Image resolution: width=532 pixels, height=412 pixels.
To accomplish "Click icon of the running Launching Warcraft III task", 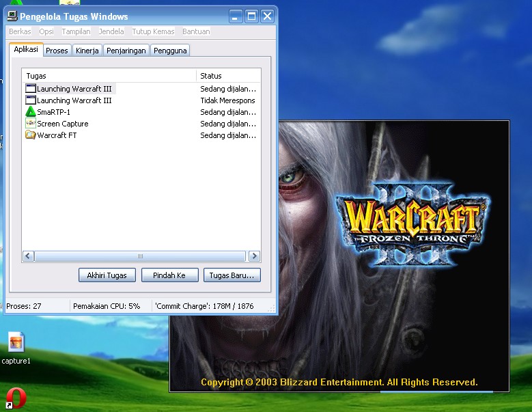I will (31, 89).
